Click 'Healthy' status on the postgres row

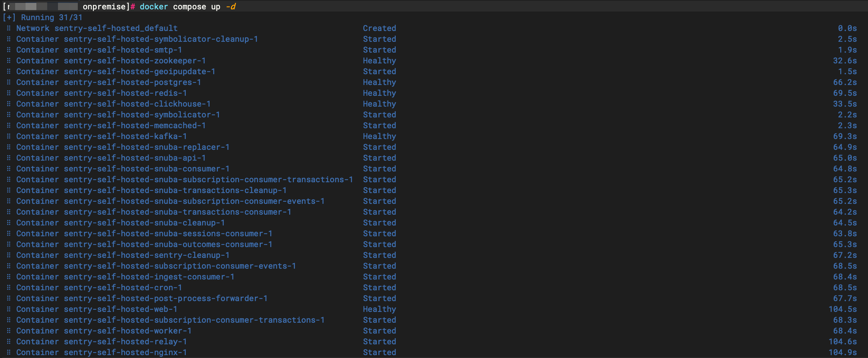(380, 82)
